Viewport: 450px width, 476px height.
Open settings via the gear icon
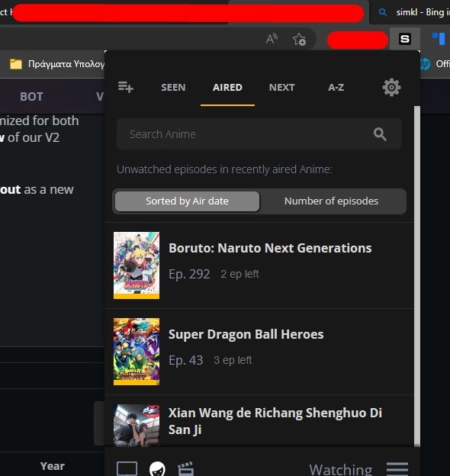[391, 88]
